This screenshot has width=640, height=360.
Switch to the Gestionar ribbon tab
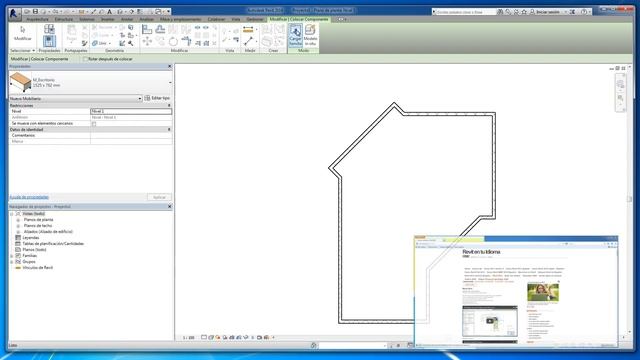click(255, 19)
